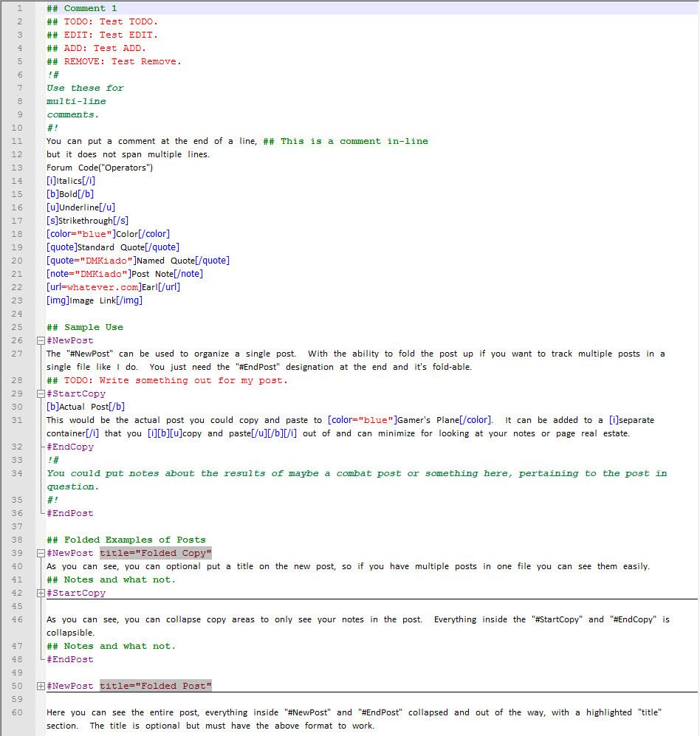The width and height of the screenshot is (700, 736).
Task: Click the [url=whatever.com] tag text
Action: click(x=93, y=287)
